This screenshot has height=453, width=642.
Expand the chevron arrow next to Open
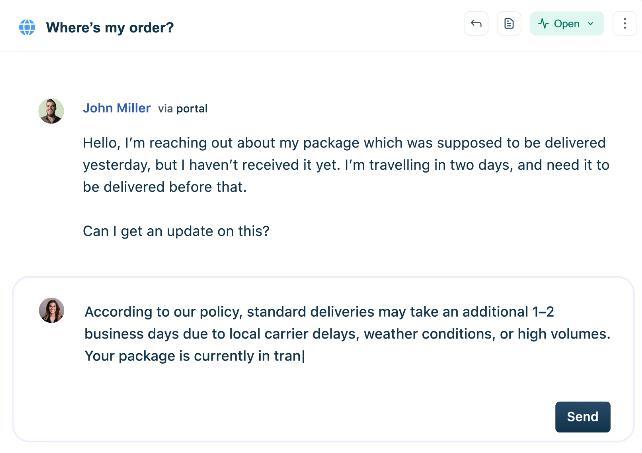pyautogui.click(x=591, y=24)
